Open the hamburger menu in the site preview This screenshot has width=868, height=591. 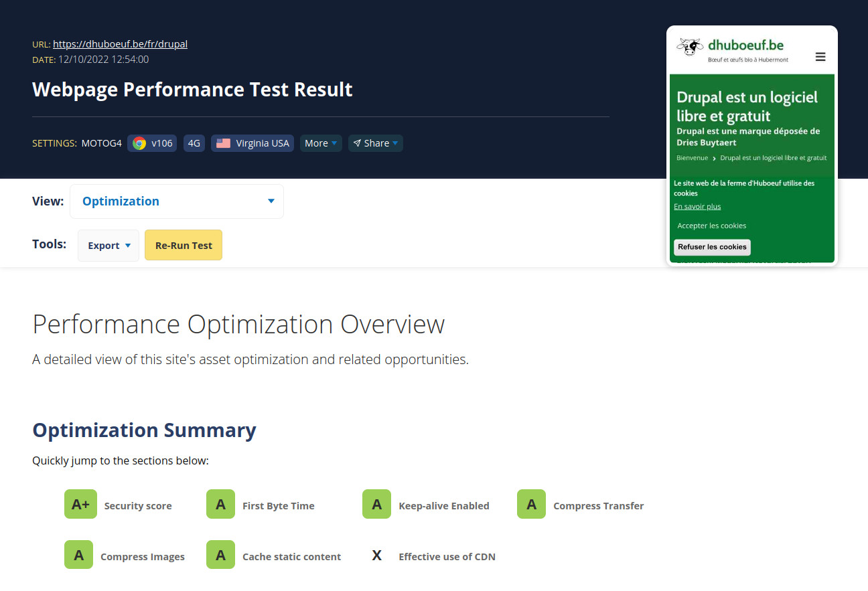(x=820, y=57)
